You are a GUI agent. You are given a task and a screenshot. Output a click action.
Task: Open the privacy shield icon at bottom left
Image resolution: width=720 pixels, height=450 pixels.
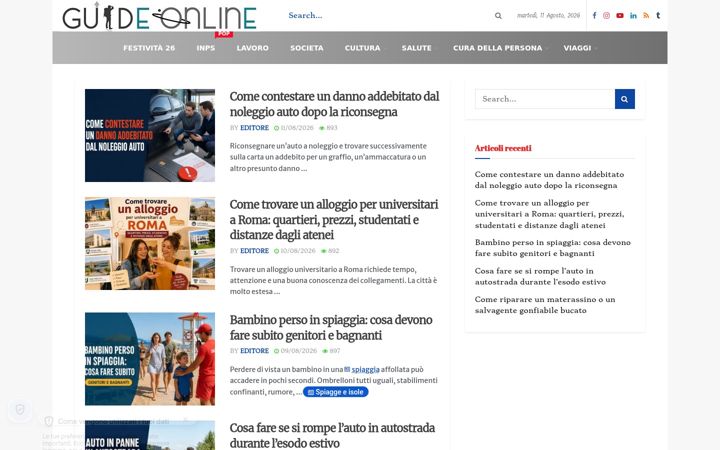tap(20, 409)
